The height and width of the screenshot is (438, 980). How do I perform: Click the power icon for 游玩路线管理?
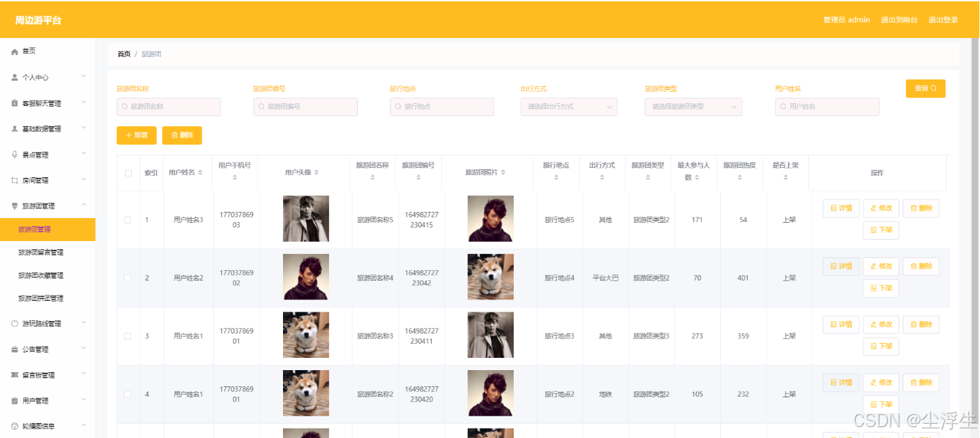coord(15,324)
